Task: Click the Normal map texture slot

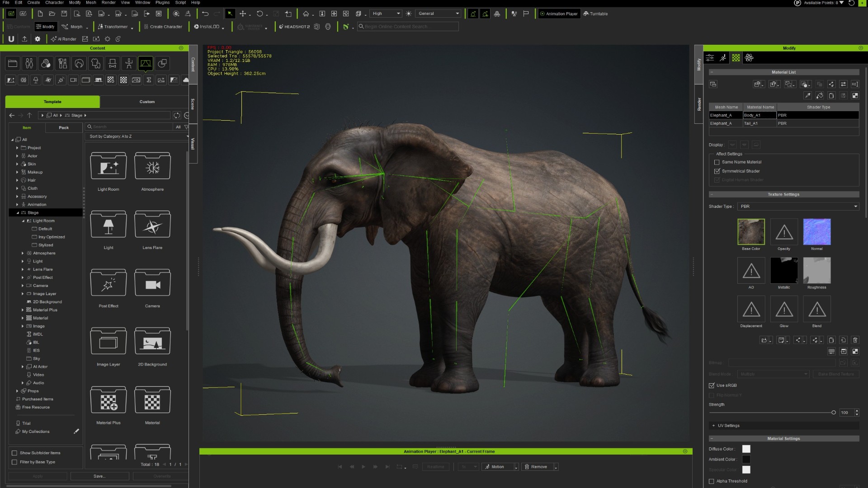Action: pyautogui.click(x=816, y=232)
